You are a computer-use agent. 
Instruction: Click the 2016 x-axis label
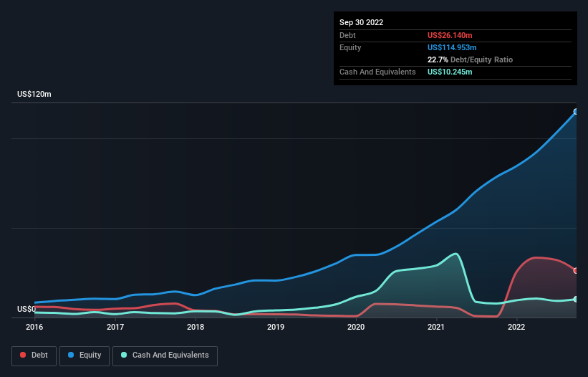(34, 327)
